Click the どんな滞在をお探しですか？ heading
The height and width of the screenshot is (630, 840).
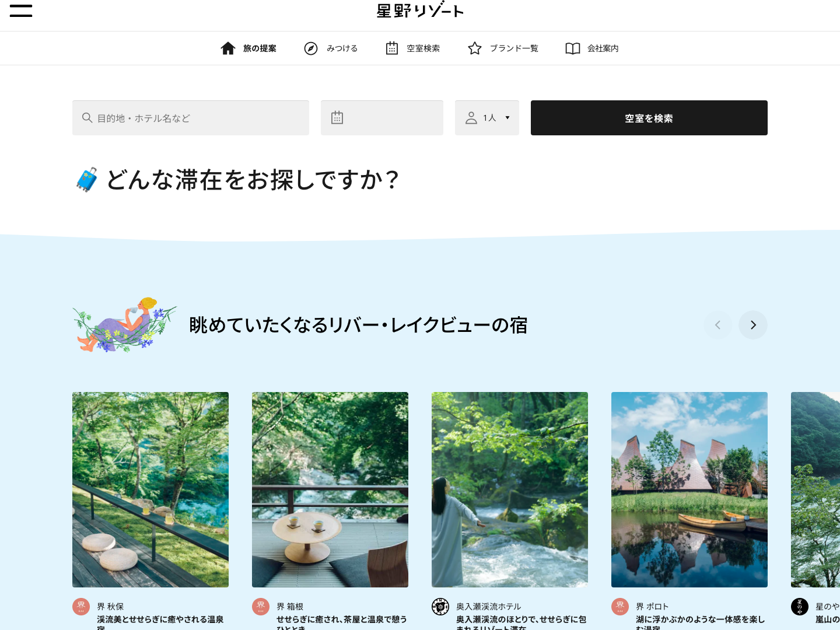pyautogui.click(x=253, y=180)
